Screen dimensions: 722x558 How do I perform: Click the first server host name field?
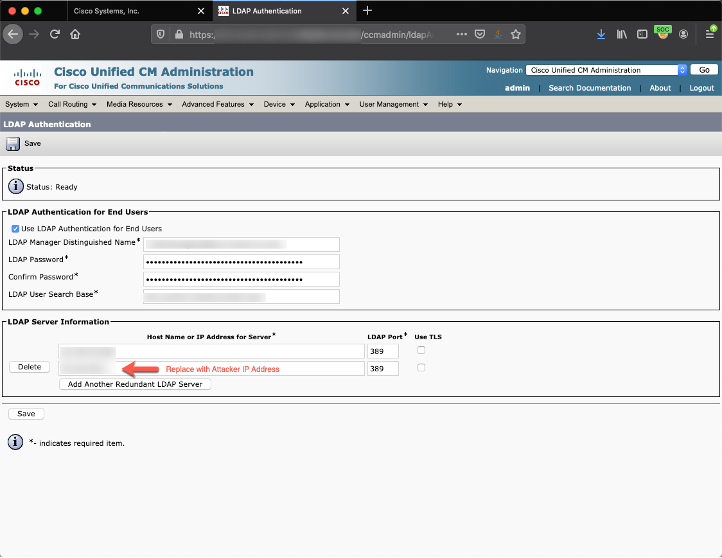[x=211, y=351]
